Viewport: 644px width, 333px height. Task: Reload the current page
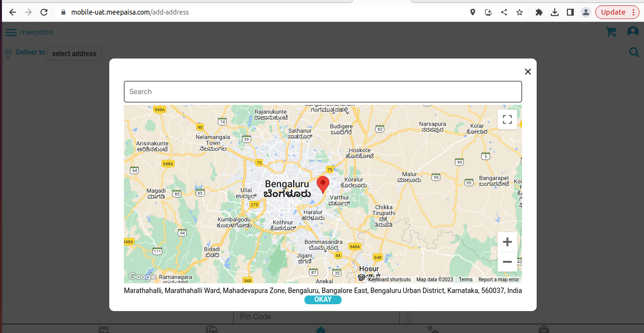[x=44, y=12]
